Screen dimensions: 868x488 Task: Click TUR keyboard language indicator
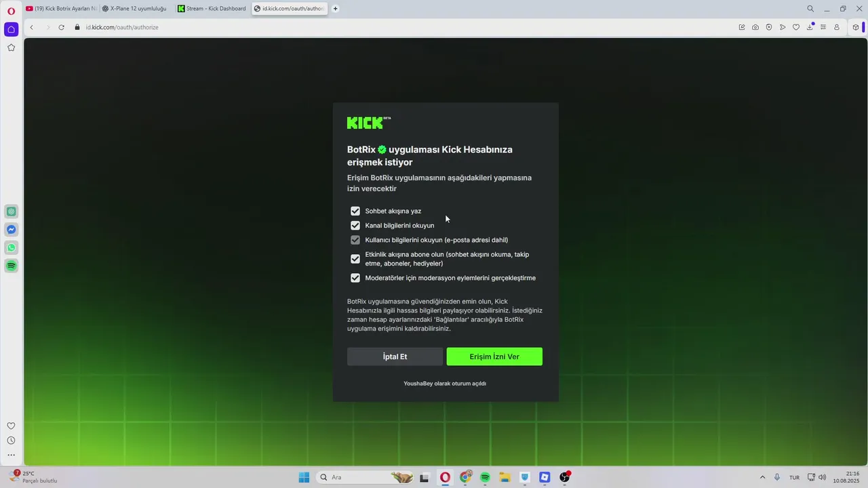[794, 477]
